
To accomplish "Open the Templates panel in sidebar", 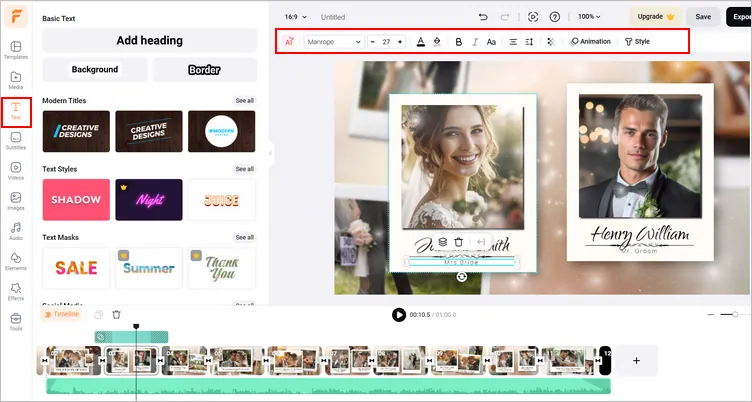I will pos(16,50).
